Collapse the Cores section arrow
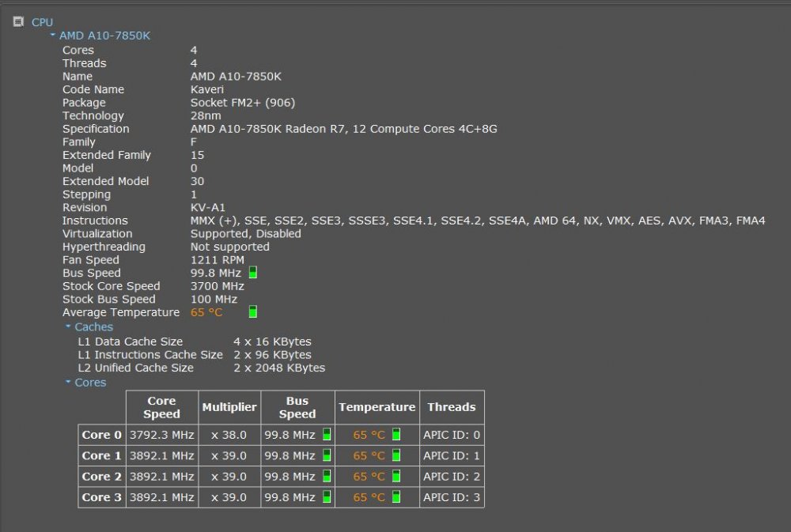This screenshot has width=791, height=532. pos(68,382)
